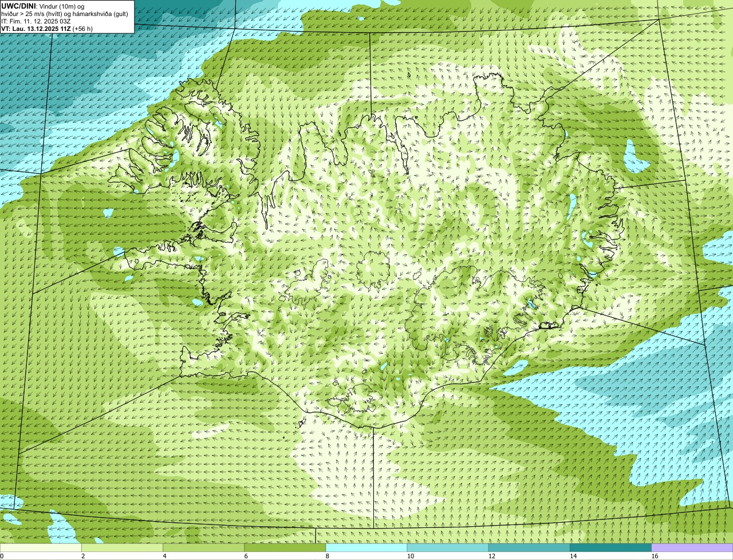Pick the 12–14 teal legend swatch
Image resolution: width=733 pixels, height=560 pixels.
[529, 547]
